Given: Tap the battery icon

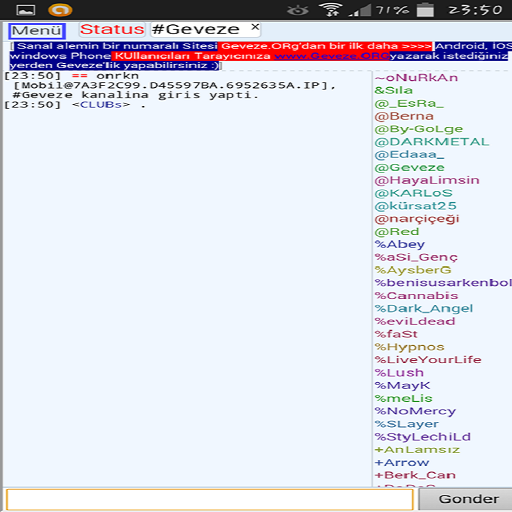Looking at the screenshot, I should [x=425, y=10].
